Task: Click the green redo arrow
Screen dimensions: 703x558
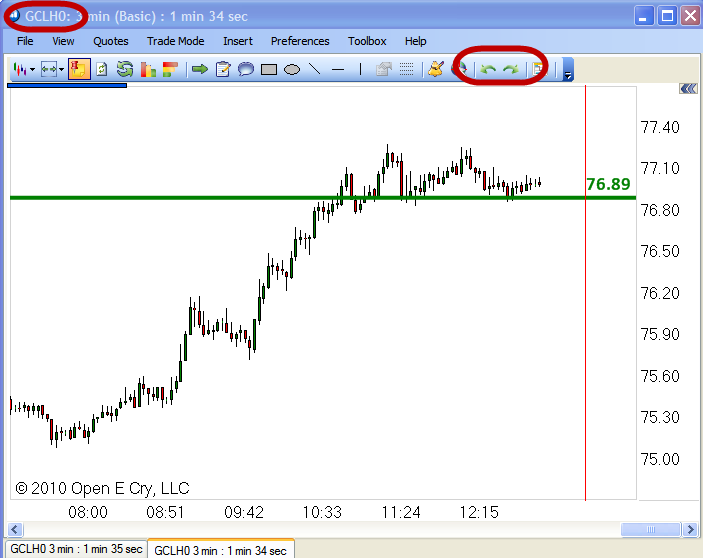Action: 511,69
